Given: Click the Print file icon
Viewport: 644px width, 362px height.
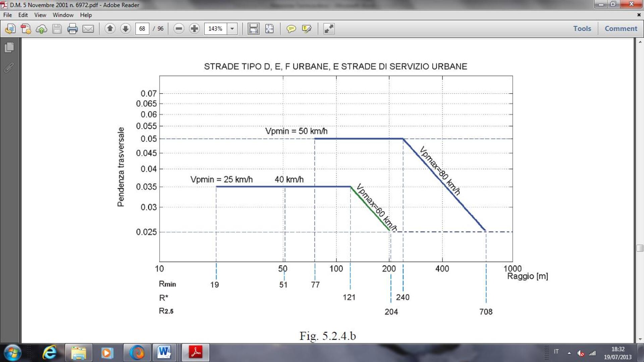Looking at the screenshot, I should tap(72, 29).
